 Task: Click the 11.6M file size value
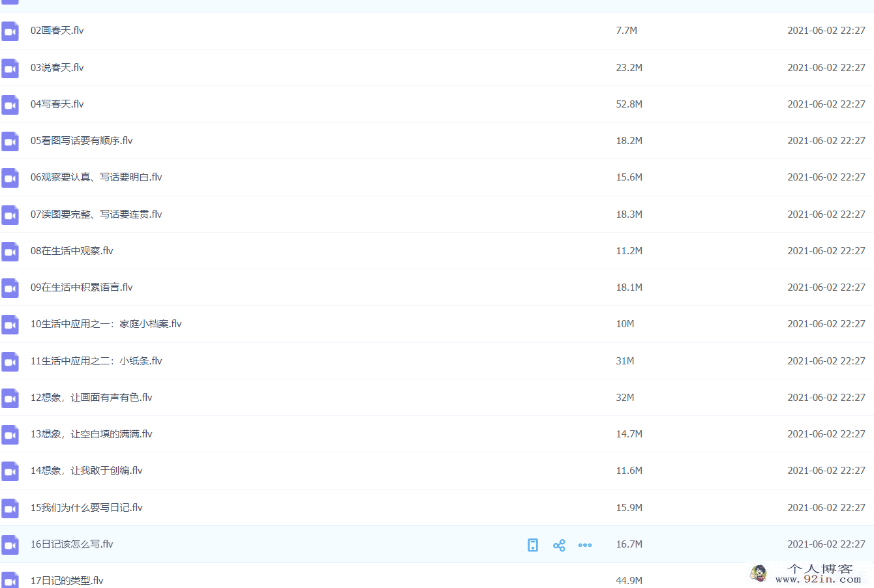click(x=629, y=471)
